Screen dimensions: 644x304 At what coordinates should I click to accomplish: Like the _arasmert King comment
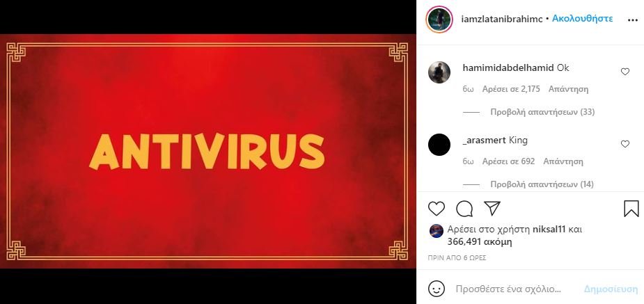625,144
